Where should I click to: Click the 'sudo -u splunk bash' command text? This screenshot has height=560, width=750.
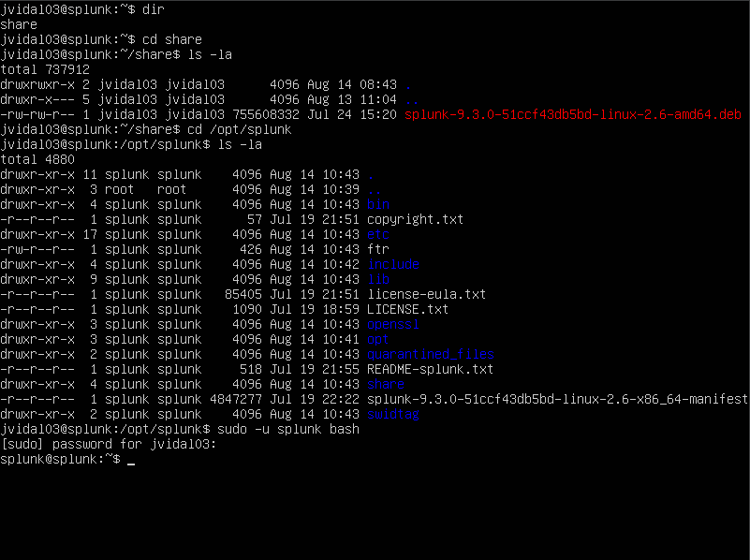tap(288, 430)
